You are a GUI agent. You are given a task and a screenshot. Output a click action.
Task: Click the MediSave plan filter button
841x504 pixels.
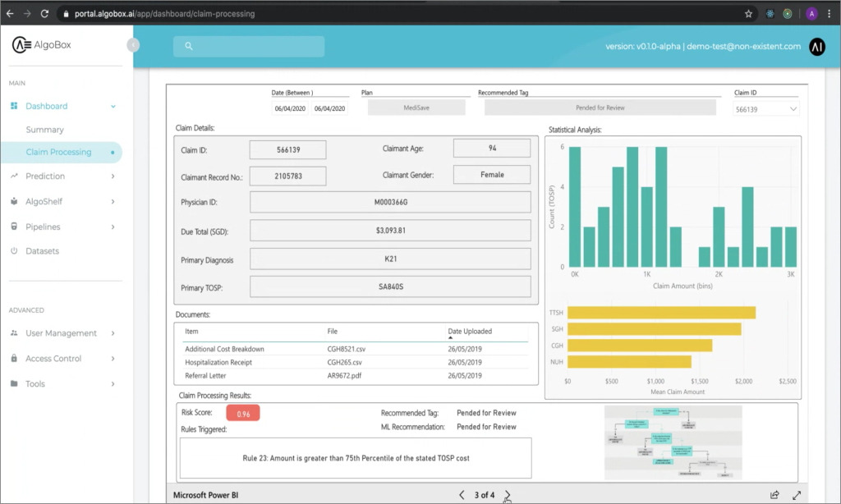coord(416,108)
